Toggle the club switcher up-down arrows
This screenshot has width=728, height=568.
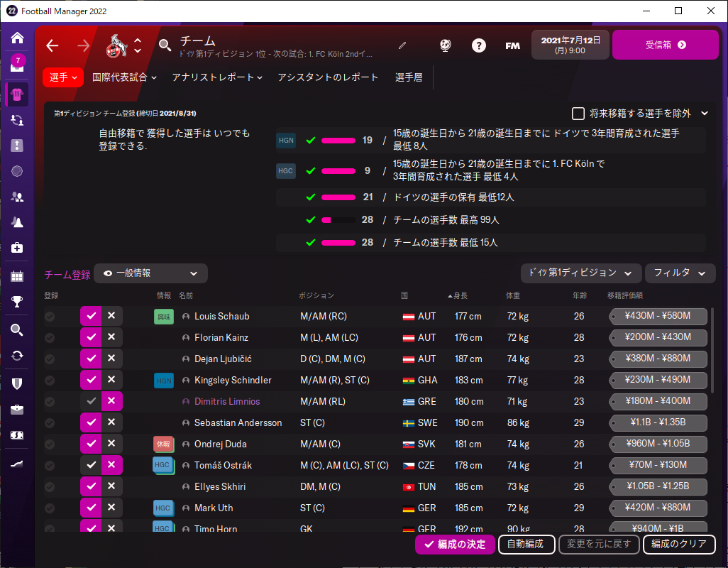pos(138,45)
